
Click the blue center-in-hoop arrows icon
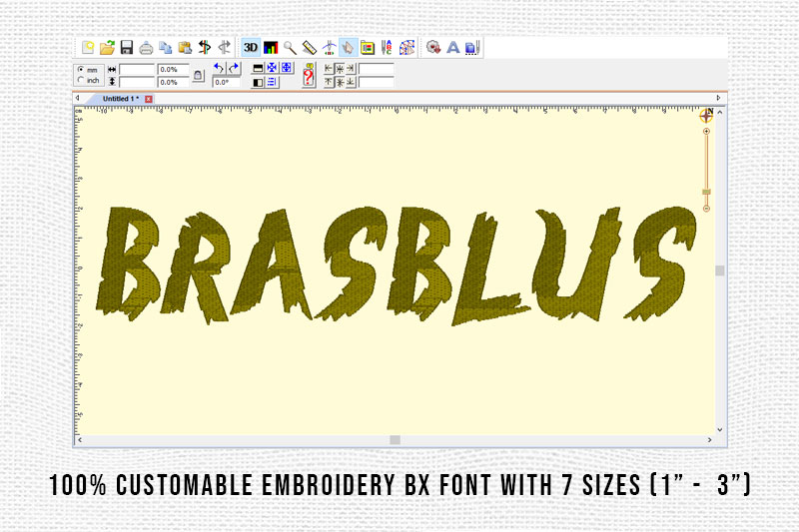coord(272,68)
